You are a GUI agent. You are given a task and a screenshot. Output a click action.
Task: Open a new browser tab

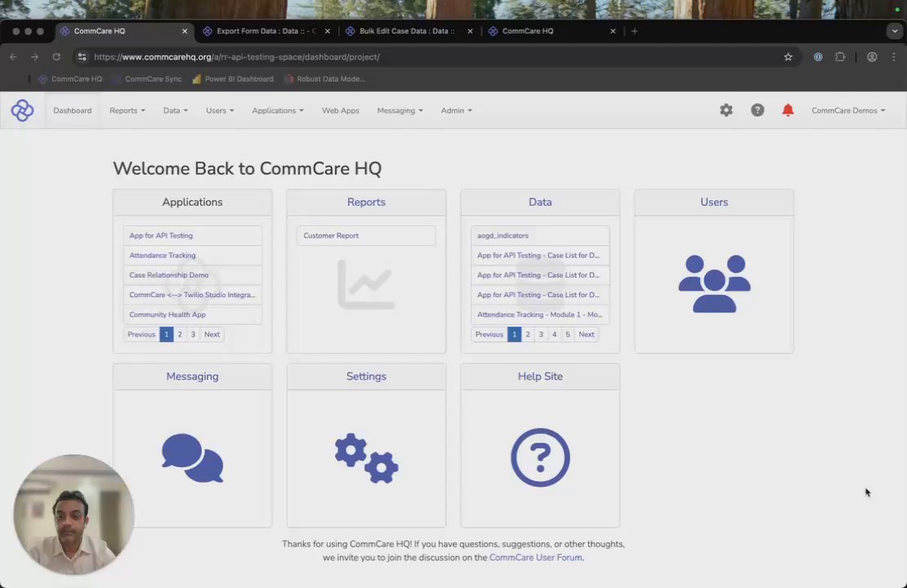tap(635, 31)
